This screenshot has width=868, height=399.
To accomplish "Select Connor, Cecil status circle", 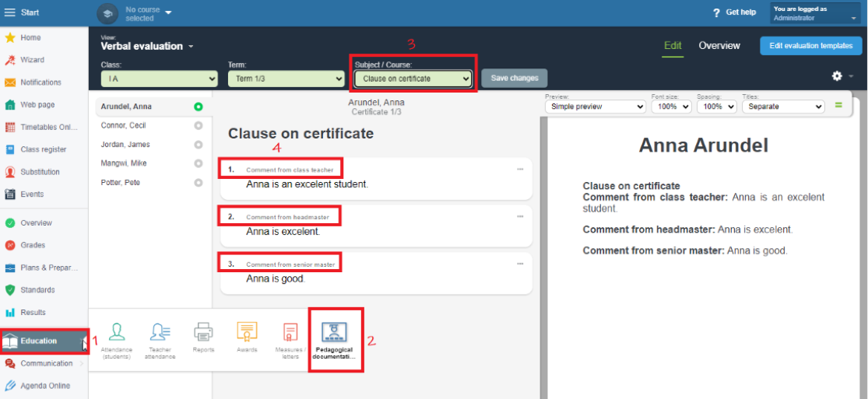I will pos(199,126).
